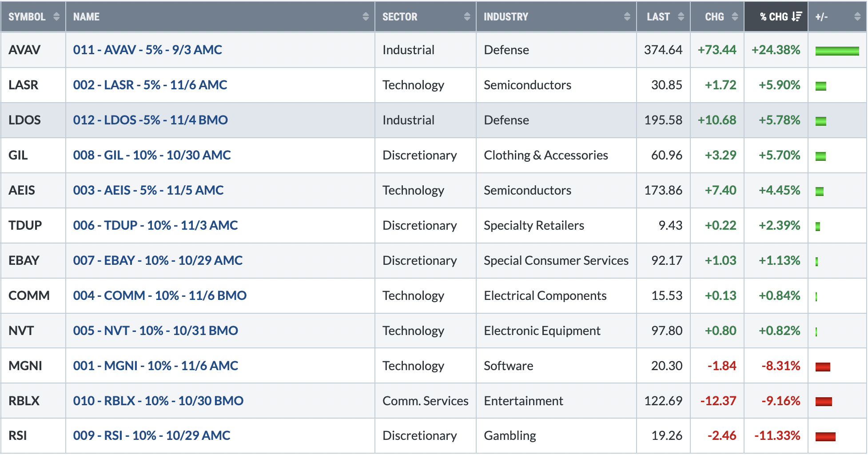Image resolution: width=868 pixels, height=455 pixels.
Task: Click the +/- column sort arrows
Action: pyautogui.click(x=857, y=17)
